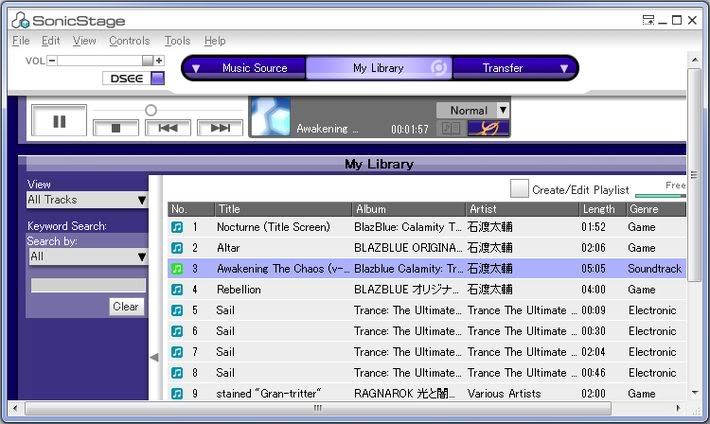The height and width of the screenshot is (424, 710).
Task: Click the keyword search input field
Action: [x=88, y=285]
